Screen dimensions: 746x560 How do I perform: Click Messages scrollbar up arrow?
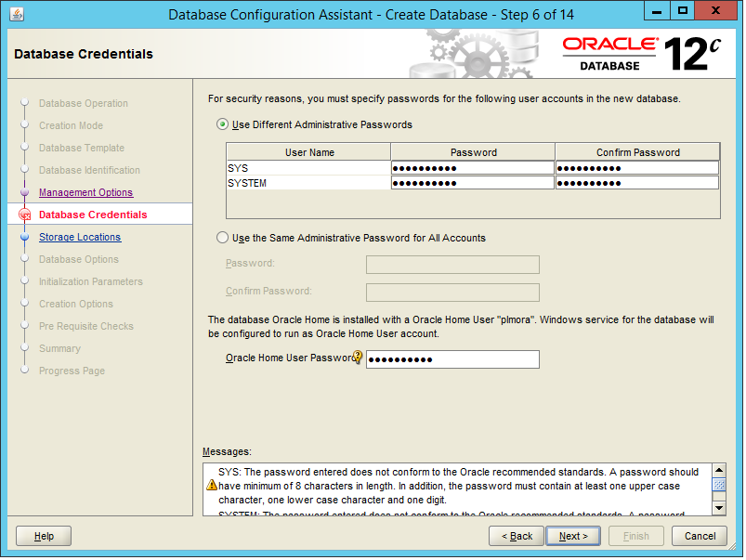[x=719, y=470]
